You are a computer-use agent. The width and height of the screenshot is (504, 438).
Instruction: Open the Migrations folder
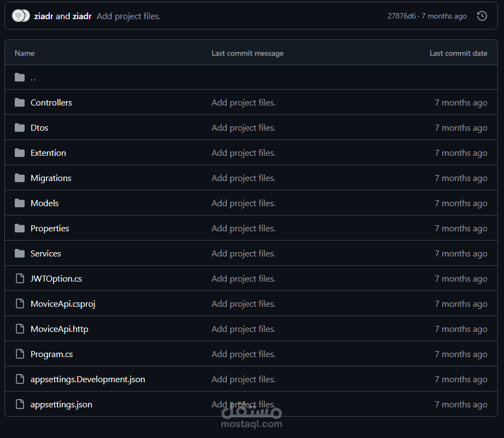[51, 178]
